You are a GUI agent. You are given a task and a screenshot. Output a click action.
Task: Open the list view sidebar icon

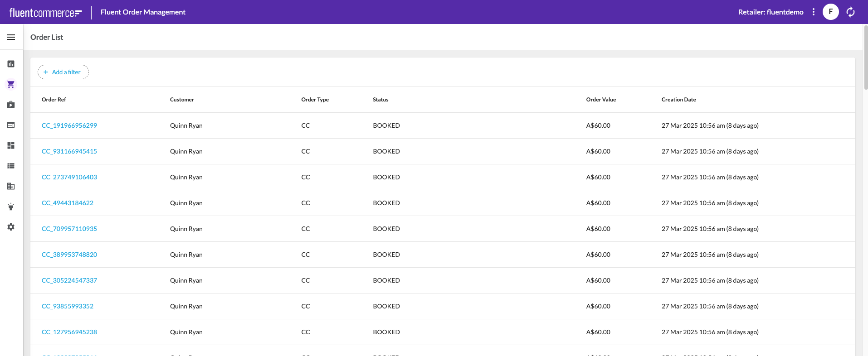pos(11,166)
